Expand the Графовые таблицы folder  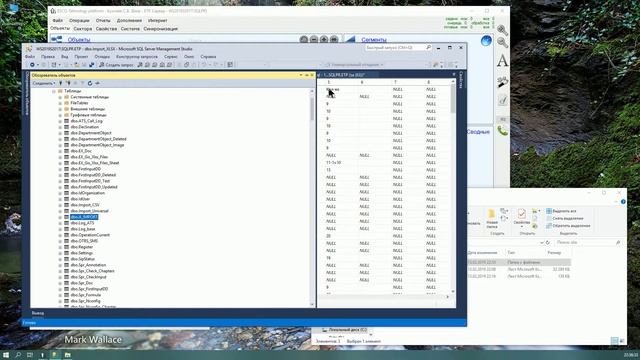pos(60,115)
